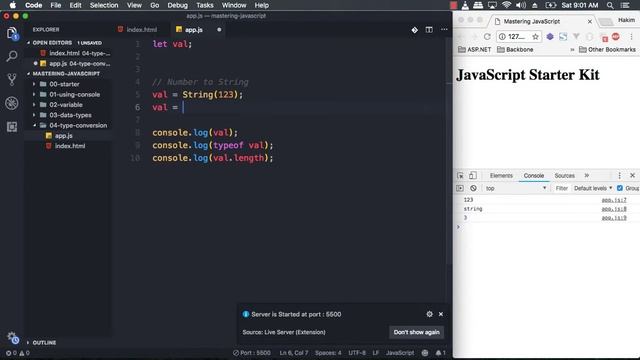Open the Debug menu
Image resolution: width=640 pixels, height=360 pixels.
[x=177, y=5]
